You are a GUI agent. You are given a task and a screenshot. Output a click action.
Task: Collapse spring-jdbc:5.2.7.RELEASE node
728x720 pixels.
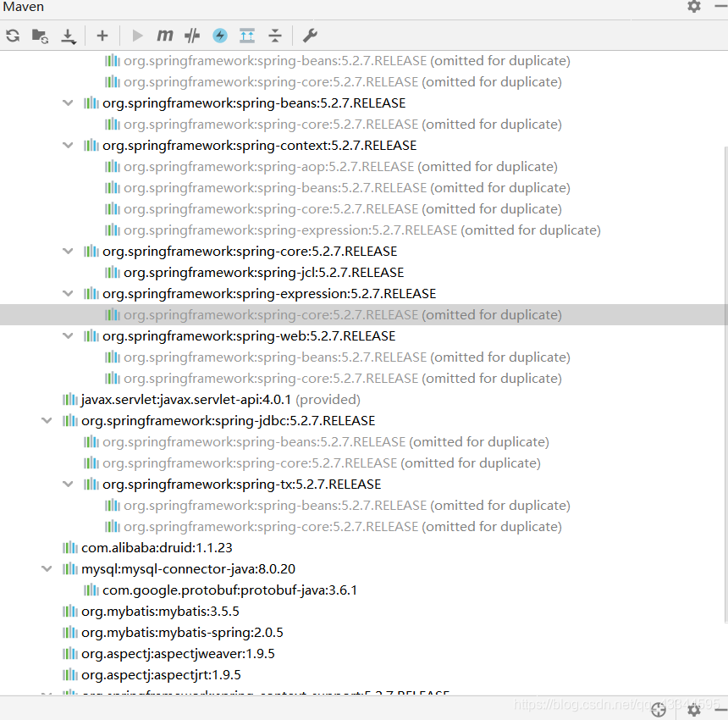(x=47, y=421)
